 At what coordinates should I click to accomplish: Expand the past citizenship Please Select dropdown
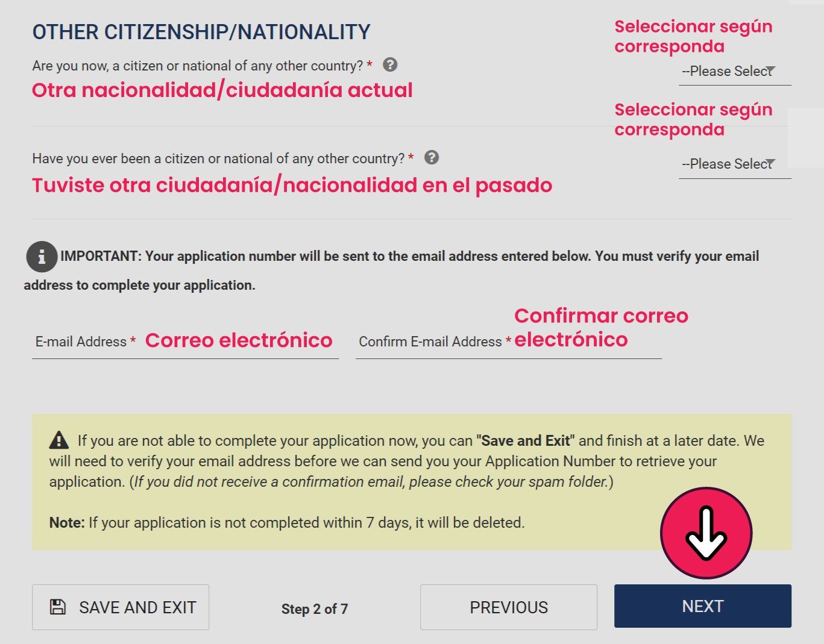tap(734, 164)
